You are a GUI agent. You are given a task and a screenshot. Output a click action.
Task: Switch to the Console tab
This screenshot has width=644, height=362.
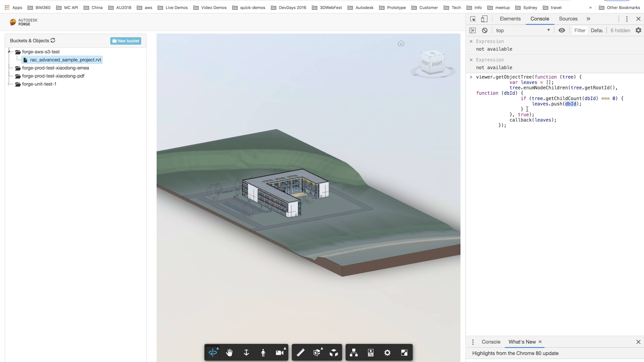pyautogui.click(x=540, y=19)
